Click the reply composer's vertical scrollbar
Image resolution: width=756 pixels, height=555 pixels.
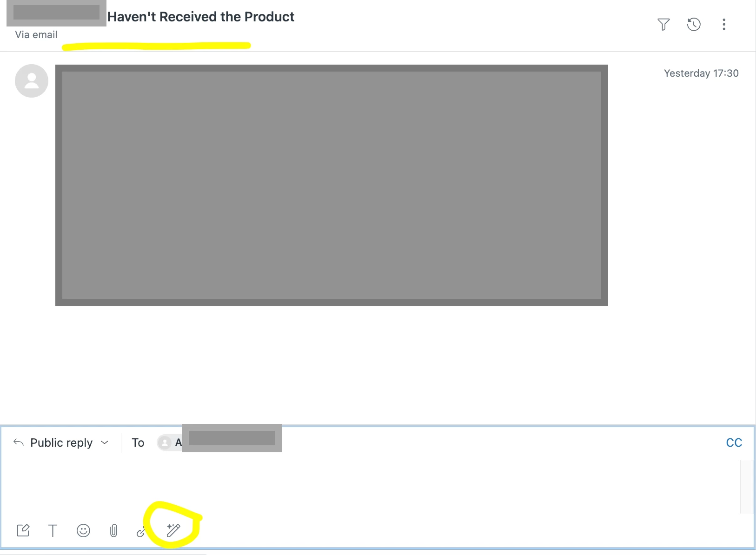[x=746, y=487]
